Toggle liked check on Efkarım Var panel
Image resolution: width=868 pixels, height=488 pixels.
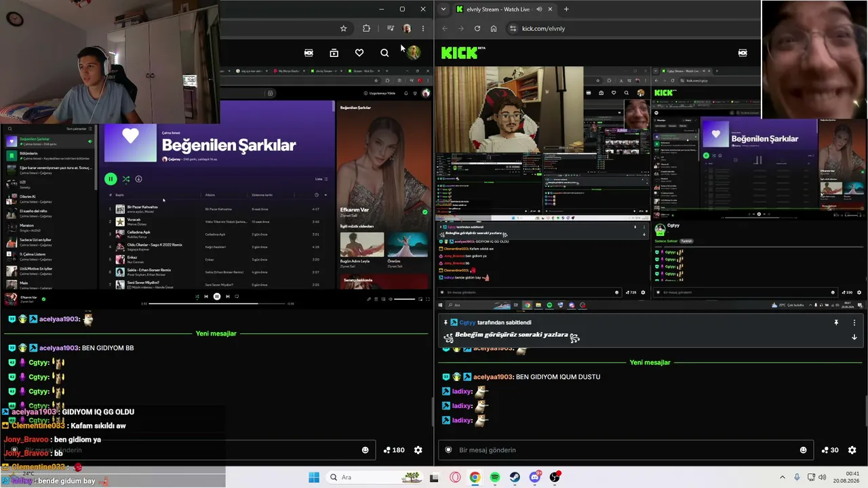click(x=425, y=212)
